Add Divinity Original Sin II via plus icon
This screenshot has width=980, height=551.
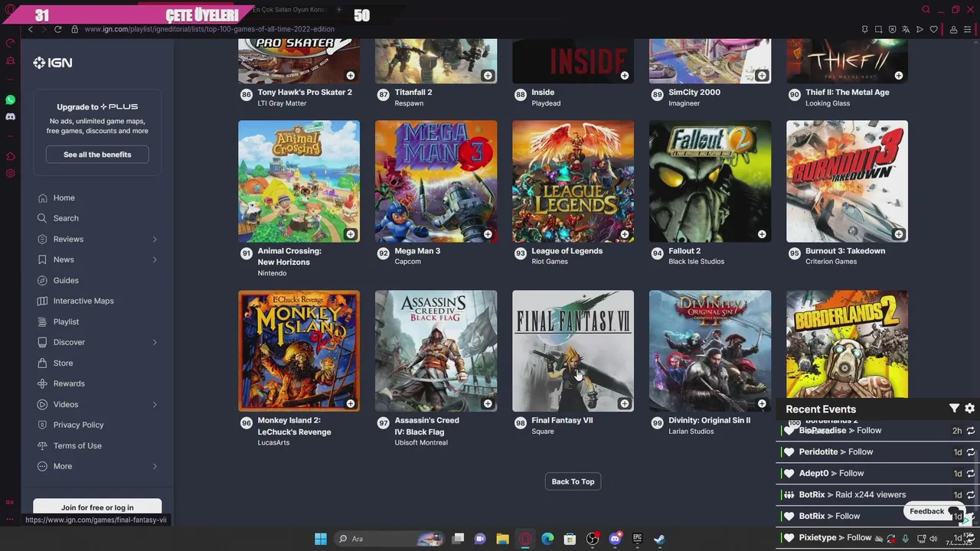click(762, 403)
